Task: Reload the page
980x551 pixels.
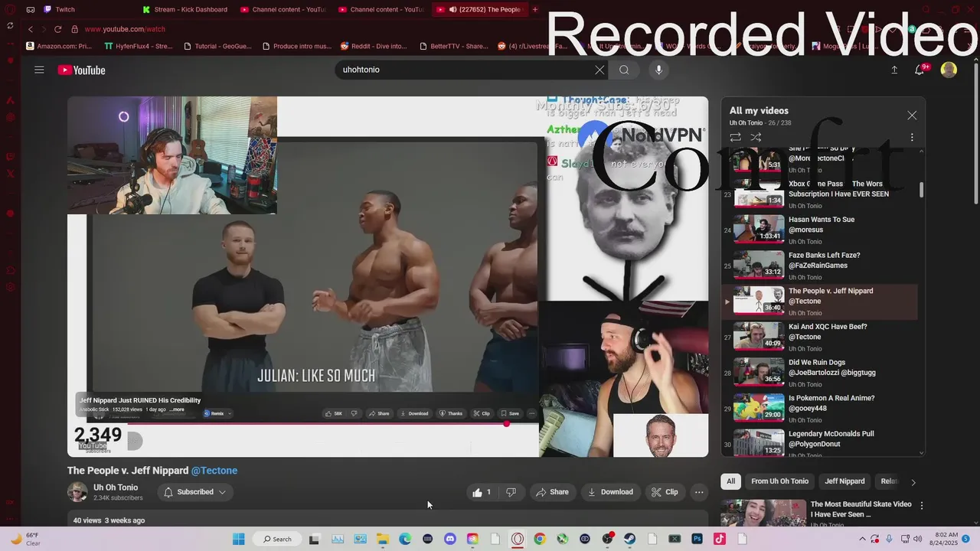Action: [57, 29]
